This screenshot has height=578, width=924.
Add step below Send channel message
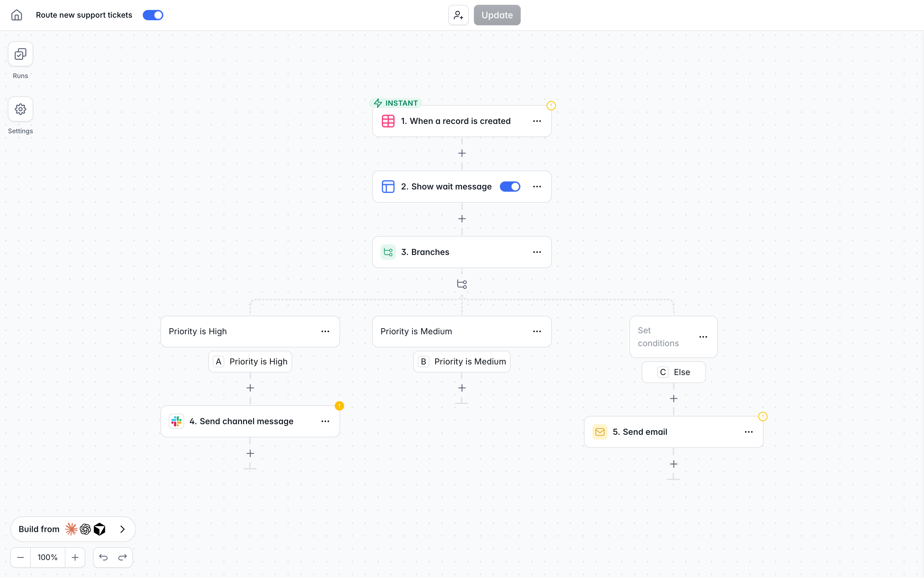tap(250, 453)
